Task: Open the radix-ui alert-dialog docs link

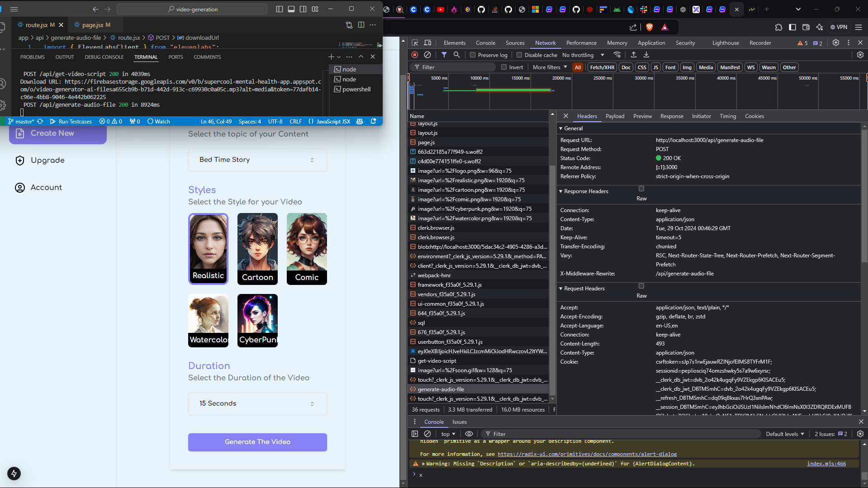Action: [x=587, y=454]
